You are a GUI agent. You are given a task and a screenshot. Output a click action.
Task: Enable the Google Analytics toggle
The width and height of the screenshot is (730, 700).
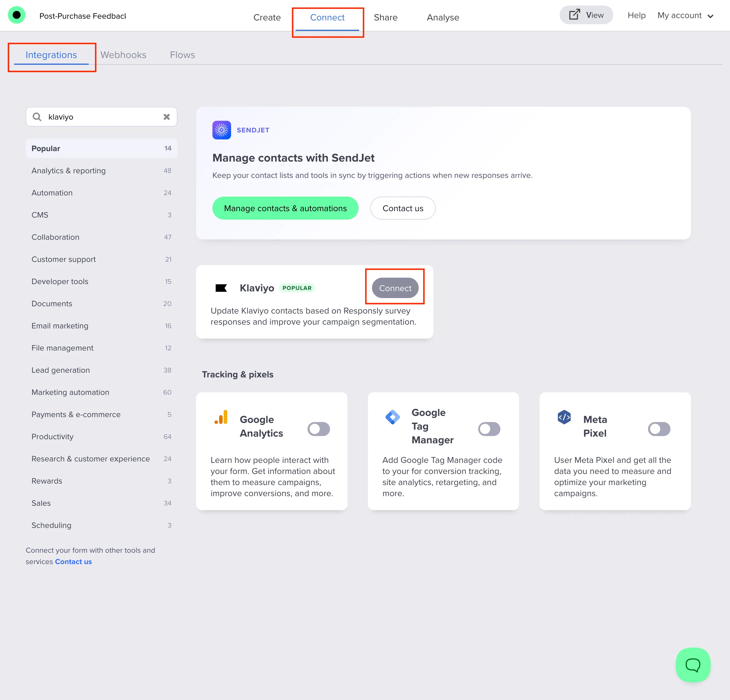(318, 429)
